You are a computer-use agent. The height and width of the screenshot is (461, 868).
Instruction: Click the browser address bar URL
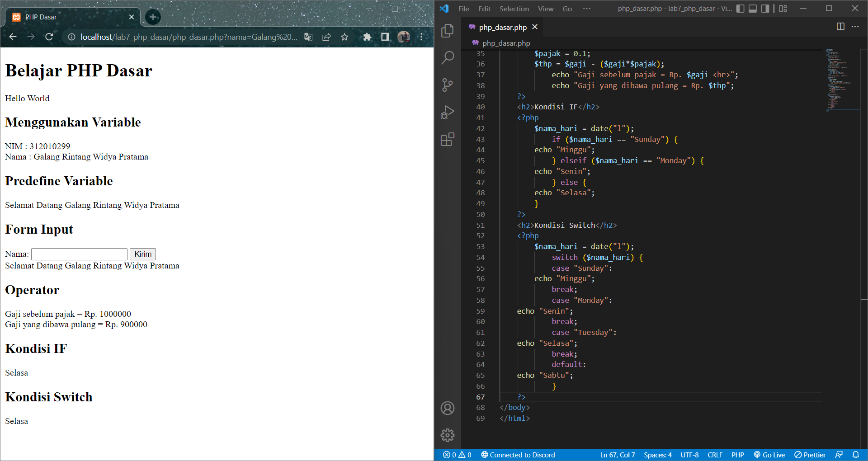point(189,37)
